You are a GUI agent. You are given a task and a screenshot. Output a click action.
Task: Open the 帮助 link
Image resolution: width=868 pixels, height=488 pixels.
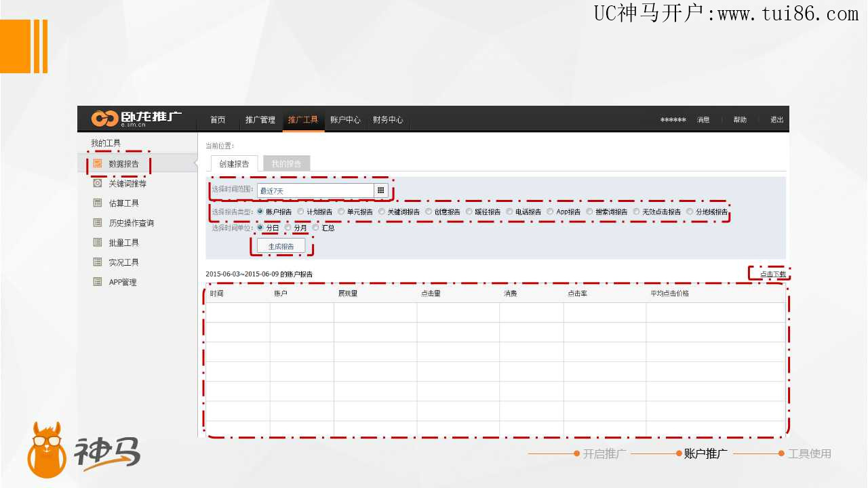740,120
